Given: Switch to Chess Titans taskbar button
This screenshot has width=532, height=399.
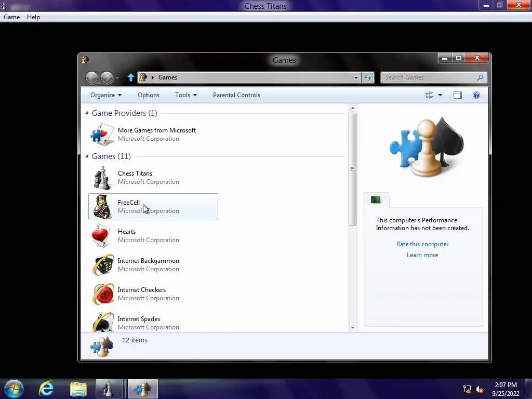Looking at the screenshot, I should point(109,389).
